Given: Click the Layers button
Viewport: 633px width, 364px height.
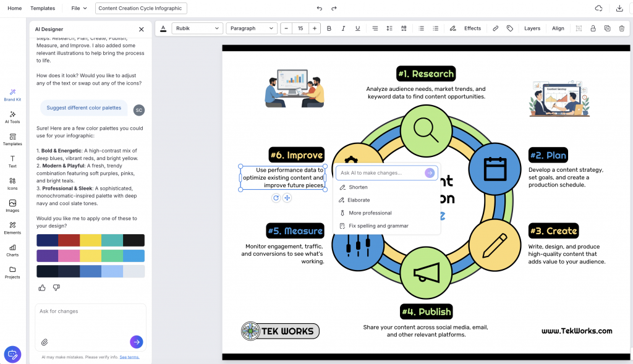Looking at the screenshot, I should click(532, 28).
